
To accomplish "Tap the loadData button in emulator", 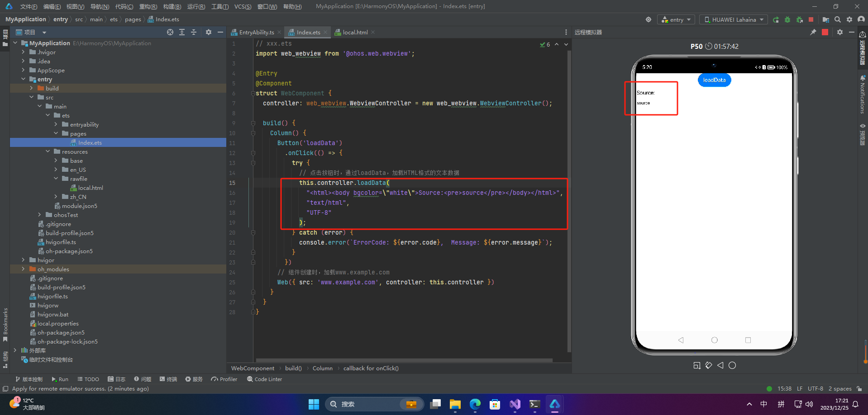I will [714, 80].
